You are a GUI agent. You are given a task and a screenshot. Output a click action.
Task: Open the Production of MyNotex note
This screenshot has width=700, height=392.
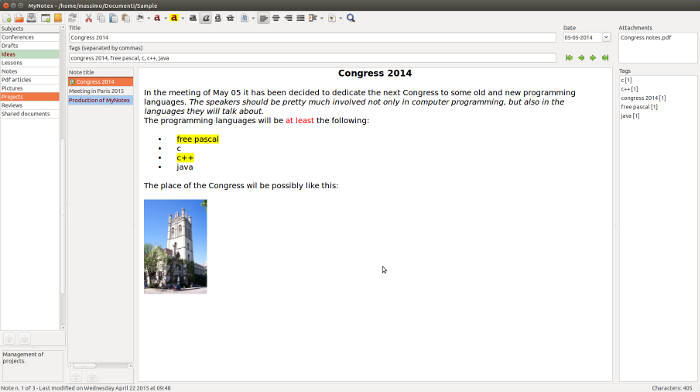pos(100,100)
